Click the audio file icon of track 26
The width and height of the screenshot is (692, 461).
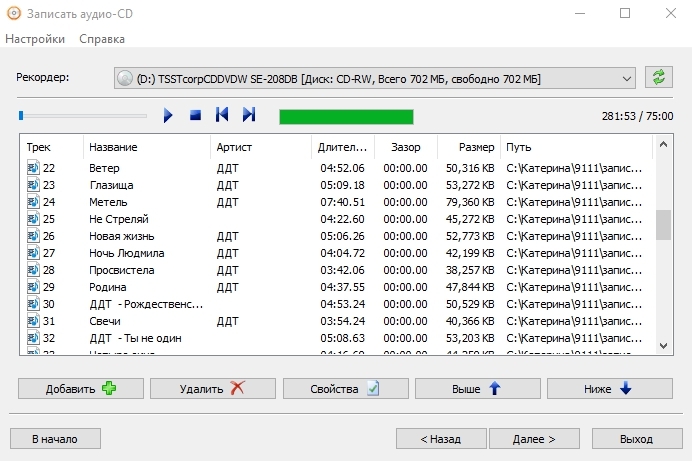[x=33, y=236]
